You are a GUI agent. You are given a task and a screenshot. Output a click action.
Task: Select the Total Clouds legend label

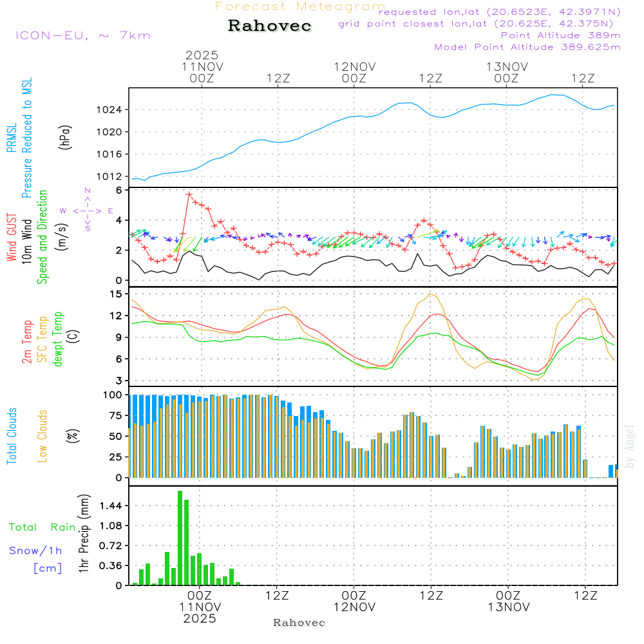12,436
